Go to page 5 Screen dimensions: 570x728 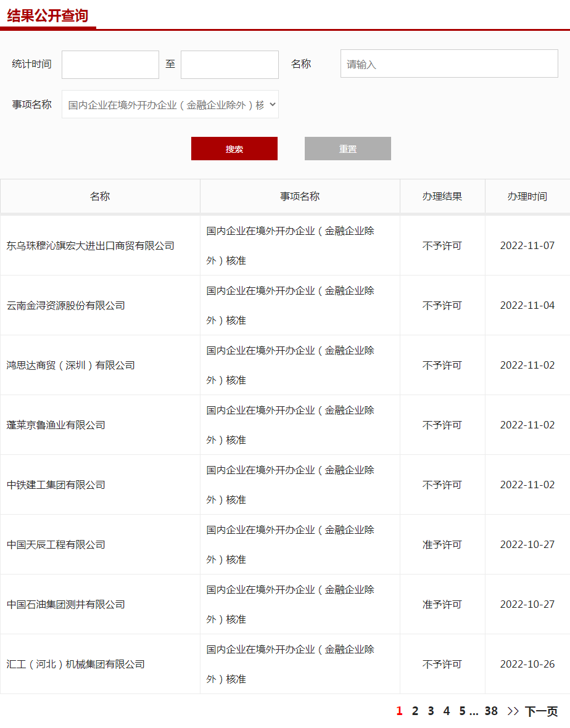pos(462,711)
